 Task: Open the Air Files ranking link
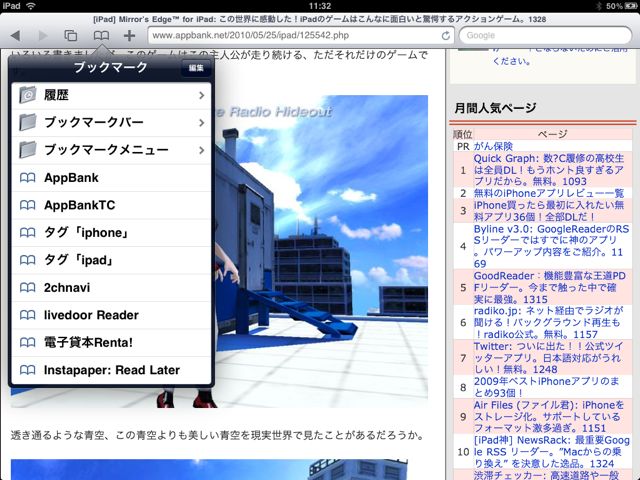point(549,416)
